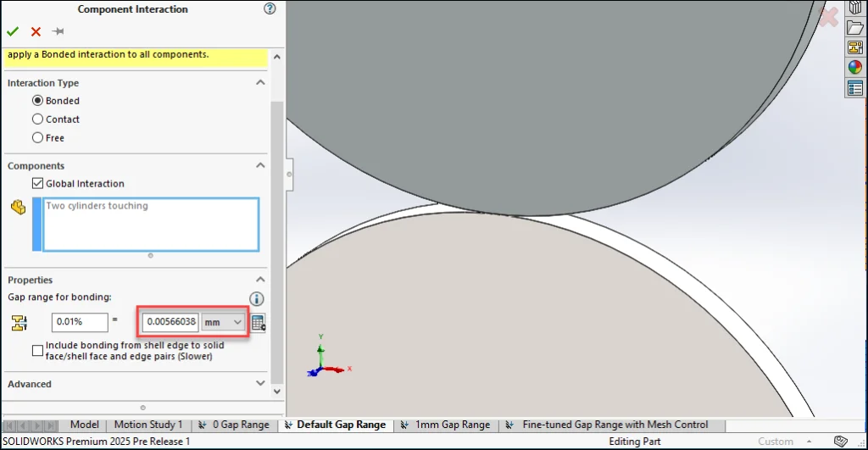The width and height of the screenshot is (868, 450).
Task: Collapse the Interaction Type section
Action: tap(260, 82)
